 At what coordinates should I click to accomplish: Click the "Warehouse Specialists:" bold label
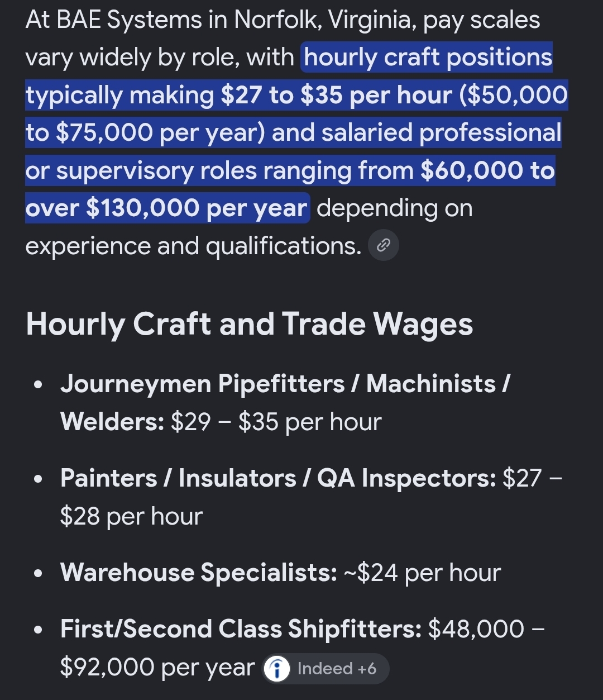[199, 573]
